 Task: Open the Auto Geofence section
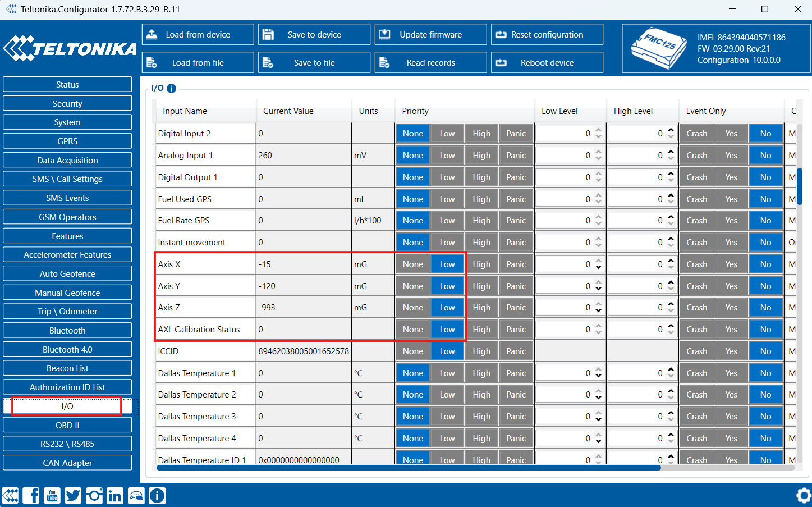tap(67, 274)
